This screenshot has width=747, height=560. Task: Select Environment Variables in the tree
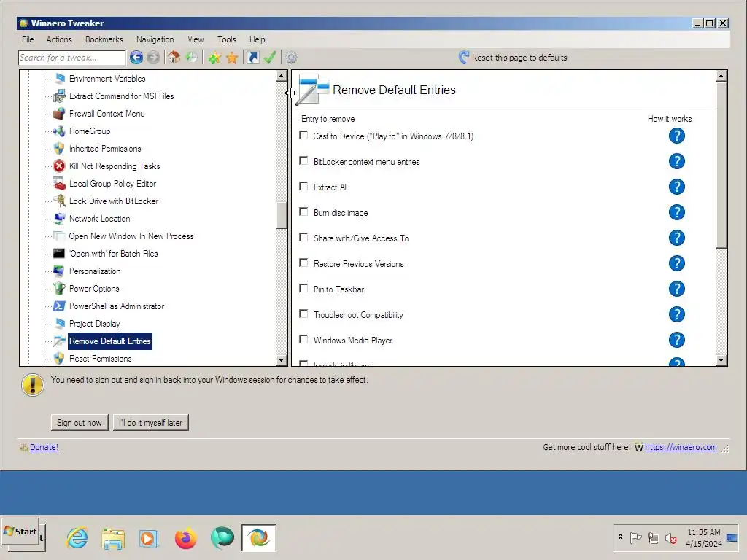point(107,79)
